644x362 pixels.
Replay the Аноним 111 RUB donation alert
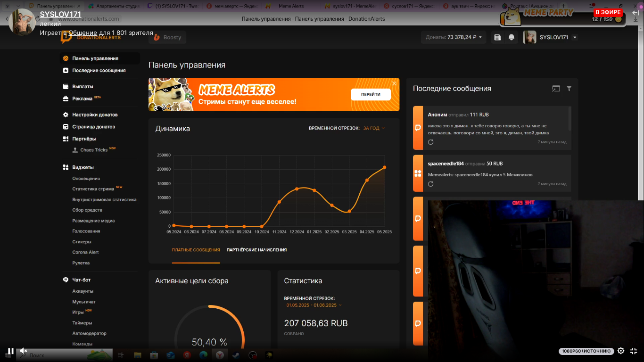pyautogui.click(x=430, y=142)
